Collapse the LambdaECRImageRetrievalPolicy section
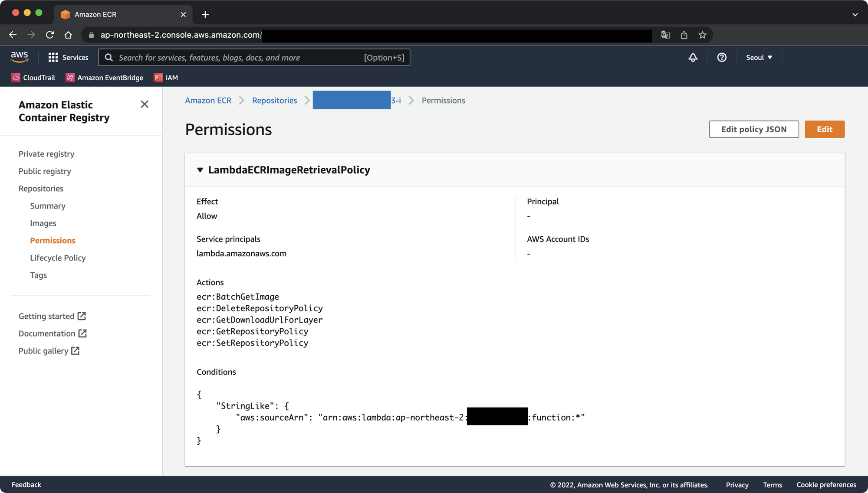The width and height of the screenshot is (868, 493). pos(200,170)
